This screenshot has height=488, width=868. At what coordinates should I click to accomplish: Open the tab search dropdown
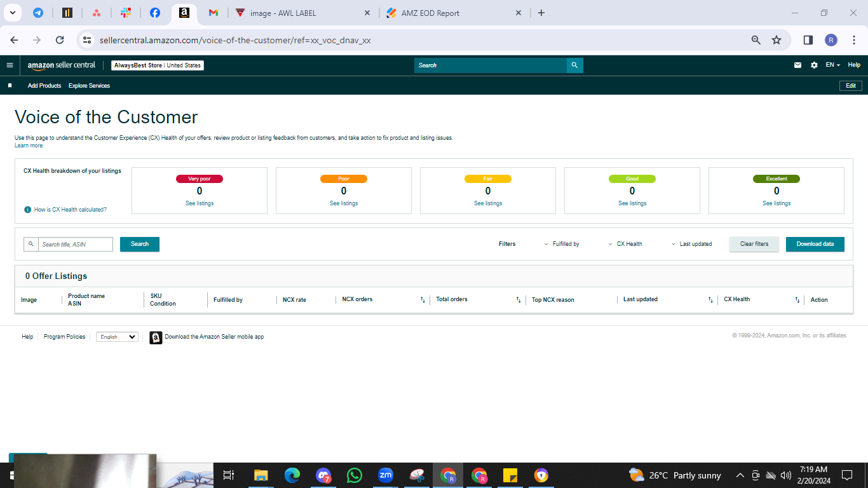[13, 13]
